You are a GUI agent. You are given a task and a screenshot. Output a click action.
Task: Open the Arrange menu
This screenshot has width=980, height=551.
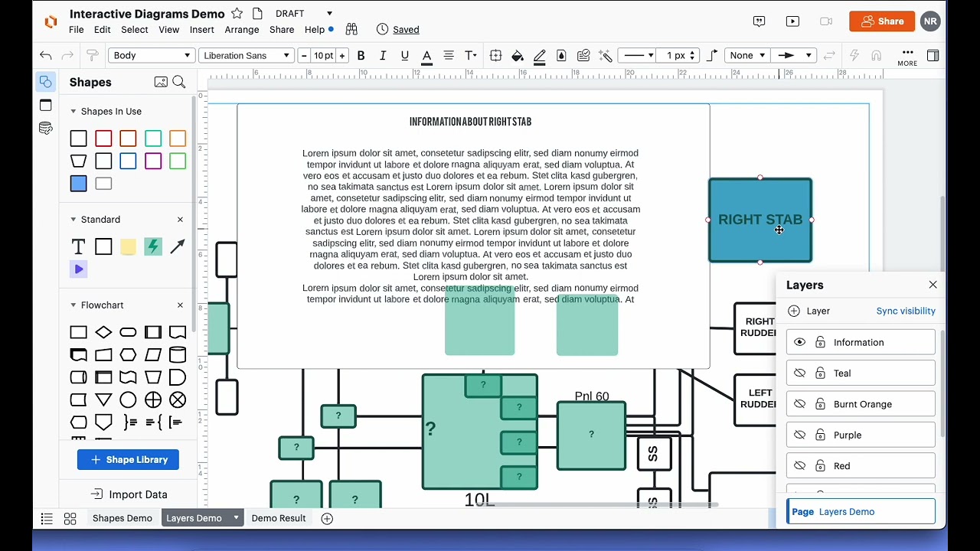pos(242,29)
